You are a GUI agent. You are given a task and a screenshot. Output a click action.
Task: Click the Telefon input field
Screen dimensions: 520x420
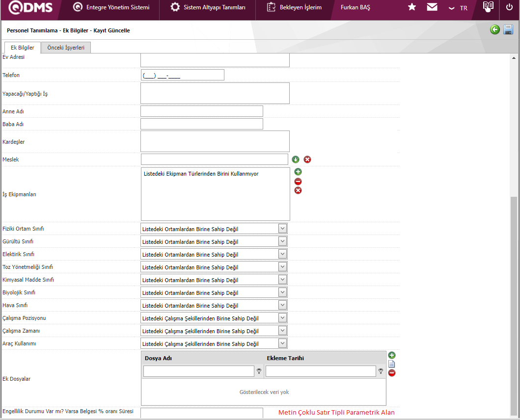(x=182, y=75)
